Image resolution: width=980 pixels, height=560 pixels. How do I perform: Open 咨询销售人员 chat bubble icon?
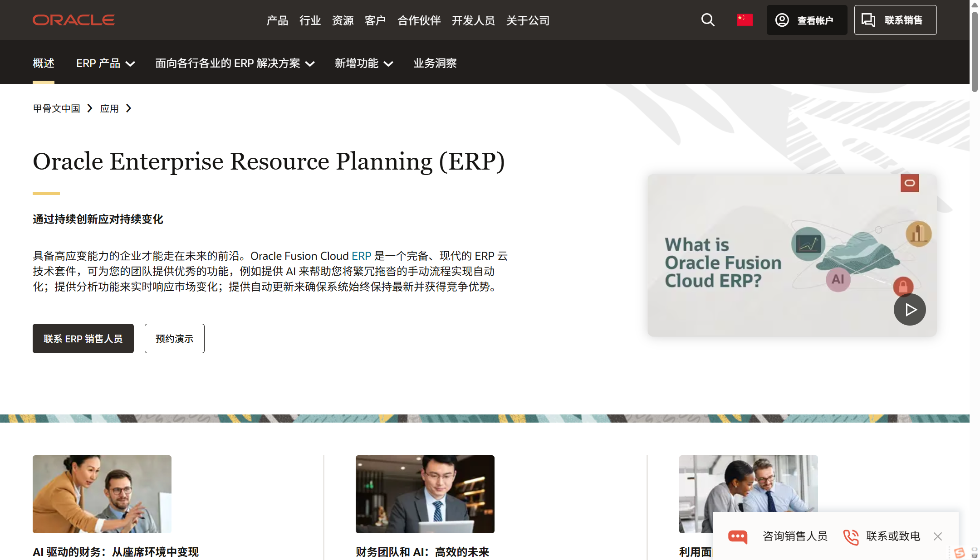(x=739, y=536)
